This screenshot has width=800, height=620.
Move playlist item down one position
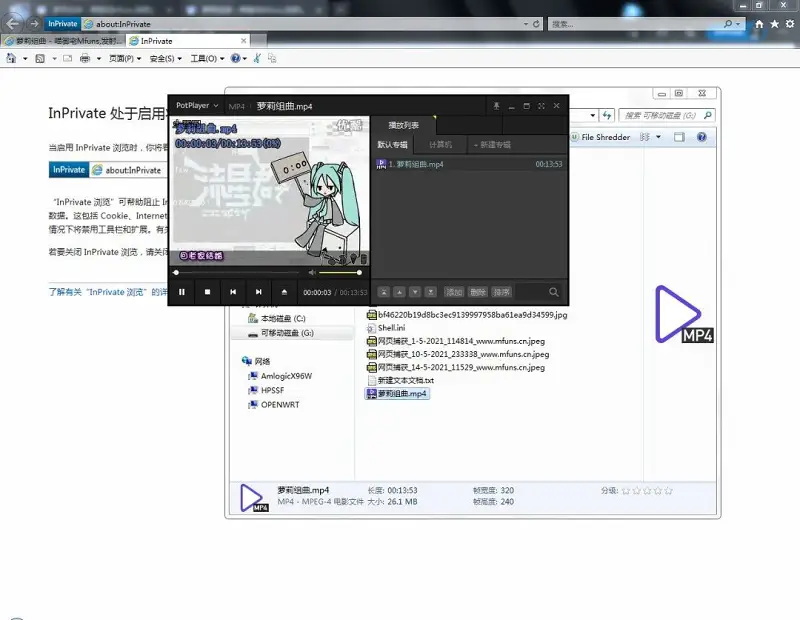tap(415, 292)
